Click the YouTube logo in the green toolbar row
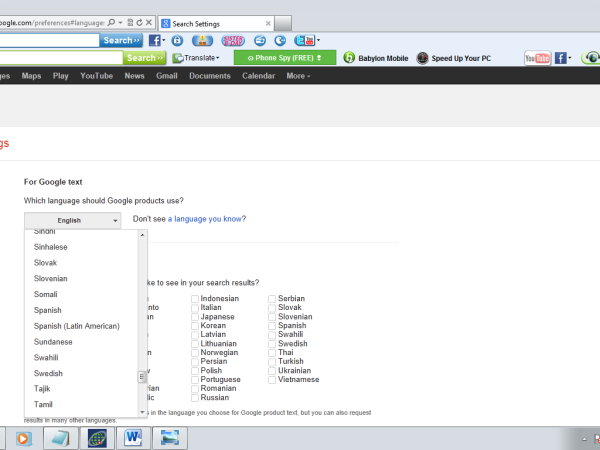600x450 pixels. tap(537, 58)
